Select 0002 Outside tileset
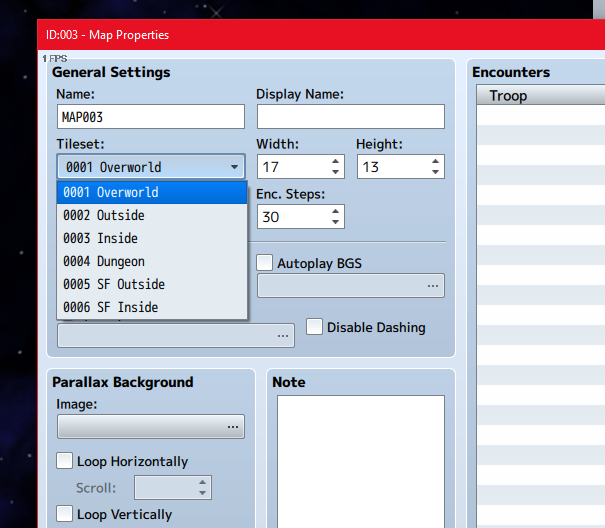This screenshot has height=528, width=605. [x=152, y=215]
